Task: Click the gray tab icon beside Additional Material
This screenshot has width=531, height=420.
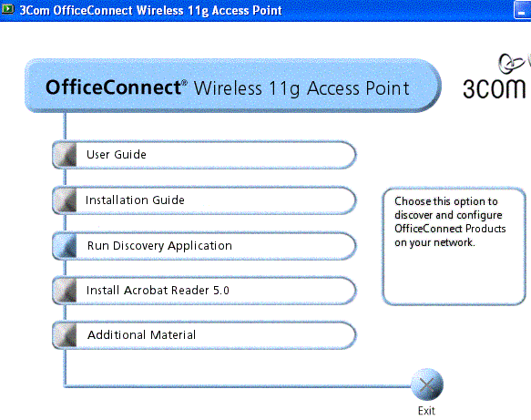Action: coord(65,335)
